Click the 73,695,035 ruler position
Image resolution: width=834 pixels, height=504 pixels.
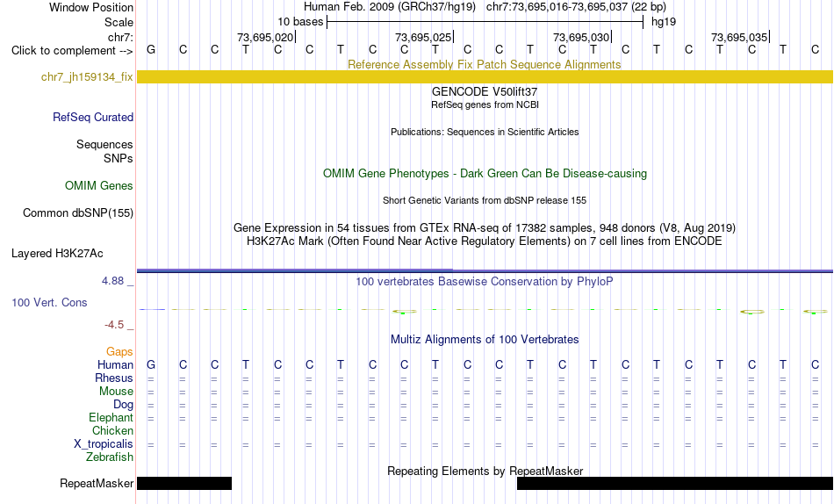click(x=739, y=37)
